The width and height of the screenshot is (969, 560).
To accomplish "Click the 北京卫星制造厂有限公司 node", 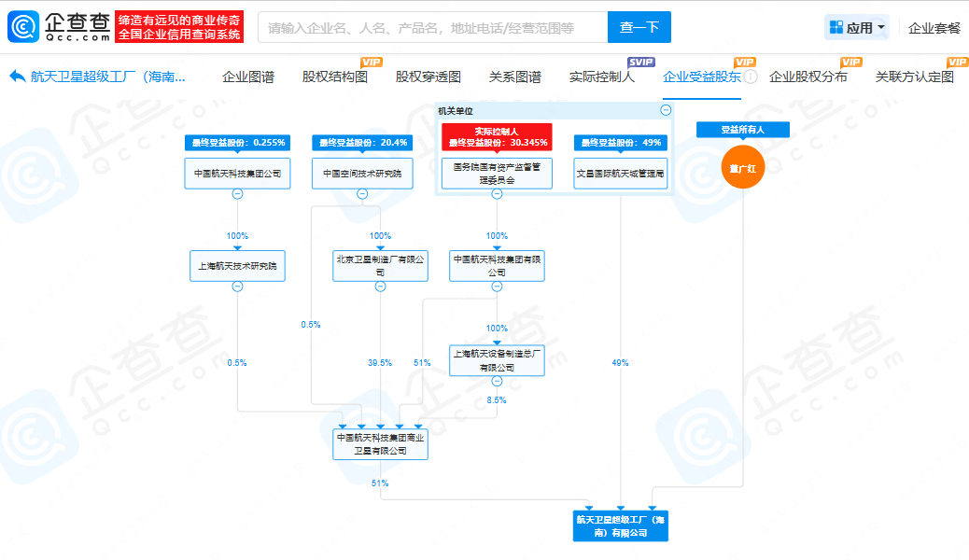I will point(380,266).
